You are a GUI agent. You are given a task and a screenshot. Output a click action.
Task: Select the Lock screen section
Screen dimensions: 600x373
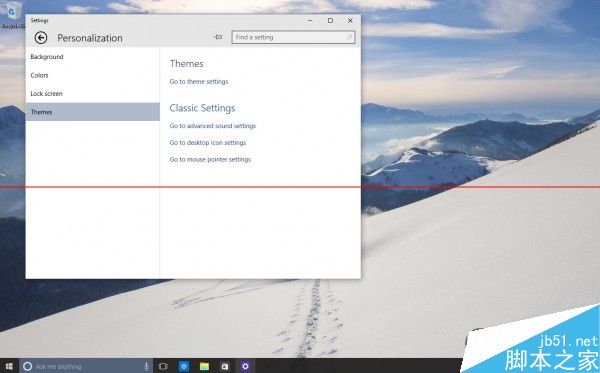tap(93, 93)
